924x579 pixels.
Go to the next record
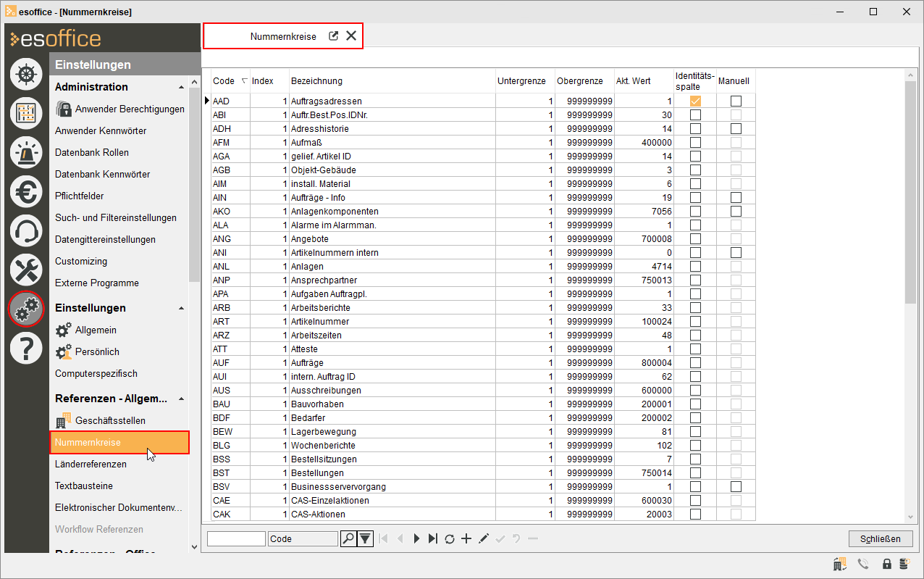416,538
